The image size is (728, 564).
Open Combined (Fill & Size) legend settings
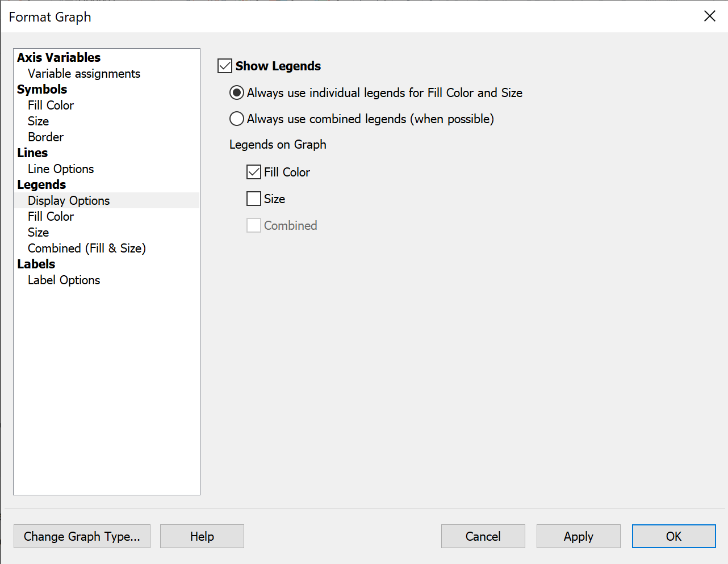[x=86, y=248]
